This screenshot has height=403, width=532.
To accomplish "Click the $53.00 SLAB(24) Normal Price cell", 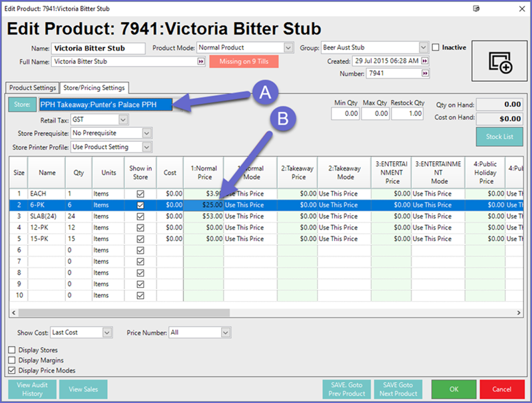I will tap(204, 216).
